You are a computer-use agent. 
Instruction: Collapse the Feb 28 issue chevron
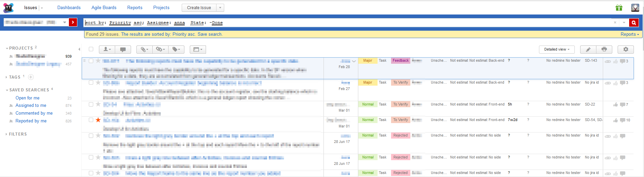coord(354,61)
